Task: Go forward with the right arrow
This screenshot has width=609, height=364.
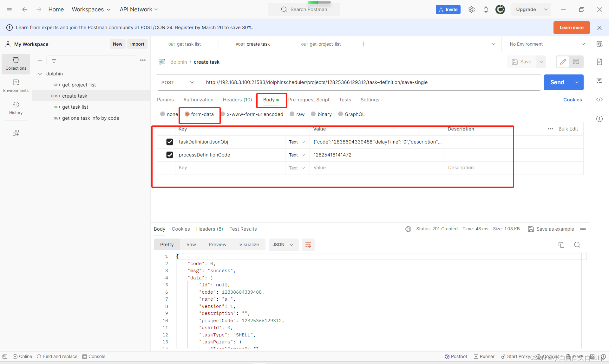Action: pyautogui.click(x=39, y=10)
